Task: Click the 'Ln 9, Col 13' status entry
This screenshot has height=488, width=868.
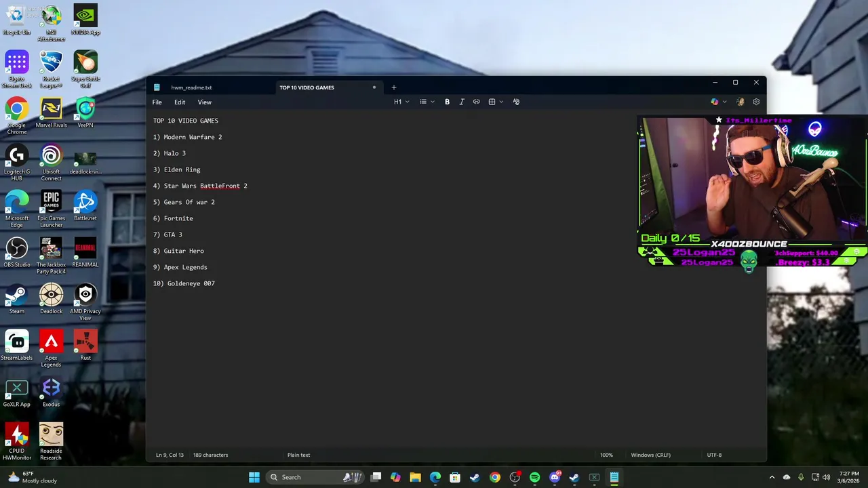Action: click(x=170, y=455)
